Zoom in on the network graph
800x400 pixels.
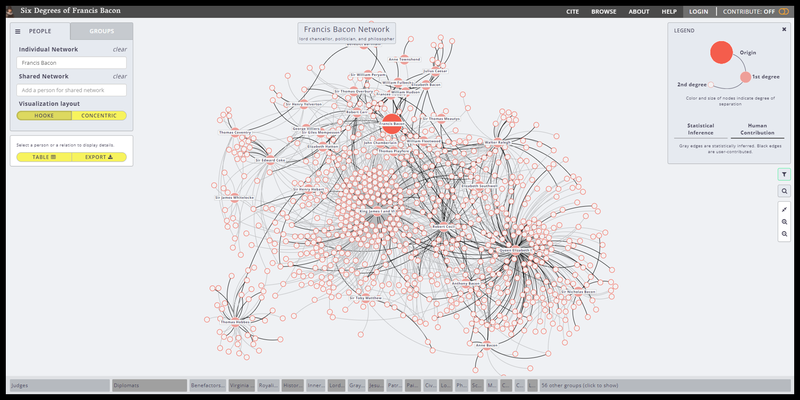pyautogui.click(x=785, y=221)
